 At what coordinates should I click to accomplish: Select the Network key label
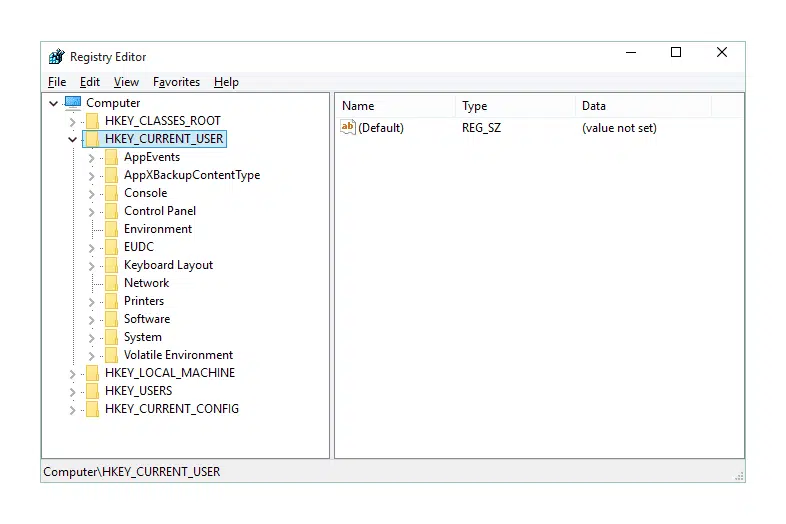[x=146, y=283]
